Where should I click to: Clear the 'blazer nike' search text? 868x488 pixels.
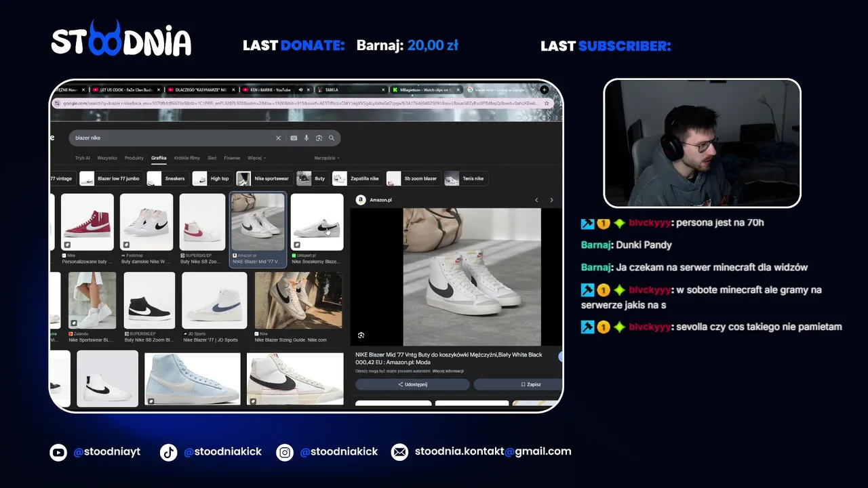pyautogui.click(x=278, y=138)
